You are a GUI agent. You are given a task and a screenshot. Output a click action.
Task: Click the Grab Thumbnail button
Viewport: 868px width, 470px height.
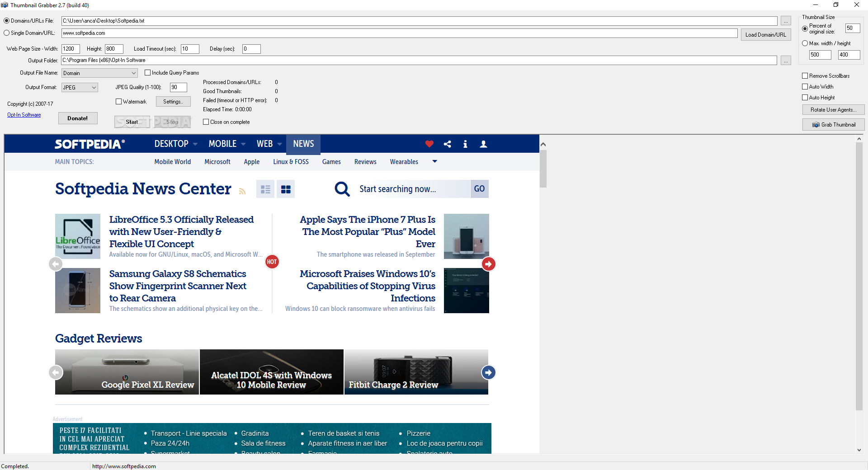[x=833, y=125]
